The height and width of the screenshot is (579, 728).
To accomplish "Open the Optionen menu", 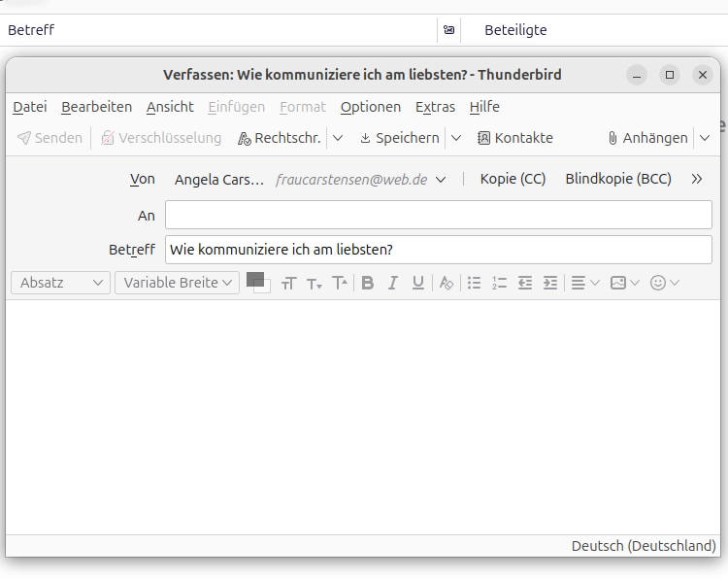I will 371,107.
